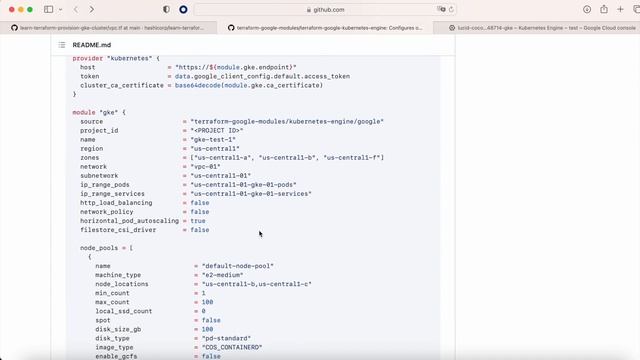Click the disk_type "pd-standard" value
The height and width of the screenshot is (360, 640).
tap(226, 338)
